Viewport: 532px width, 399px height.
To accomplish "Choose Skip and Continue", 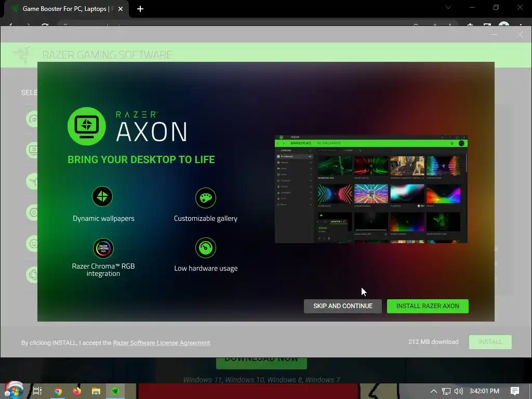I will (343, 306).
